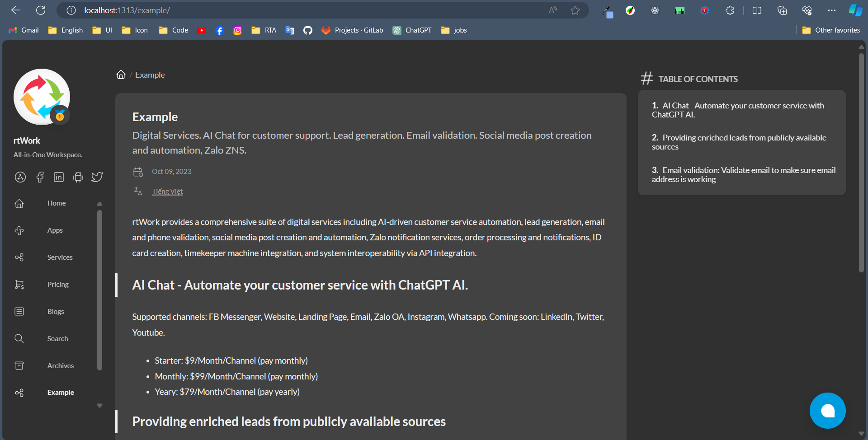Open the Code bookmarks folder
The width and height of the screenshot is (868, 440).
tap(174, 30)
